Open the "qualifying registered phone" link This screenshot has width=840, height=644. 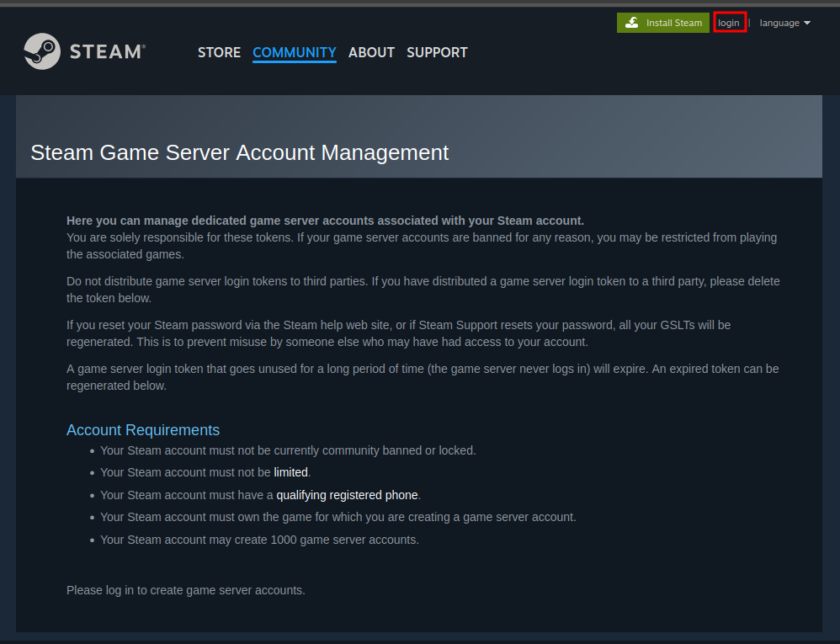(x=347, y=495)
